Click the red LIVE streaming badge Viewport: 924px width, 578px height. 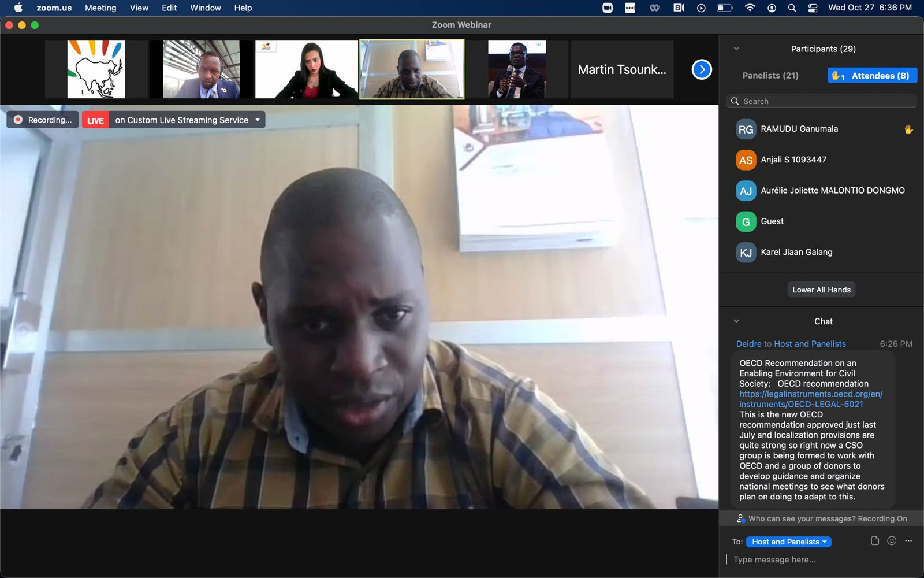(95, 120)
